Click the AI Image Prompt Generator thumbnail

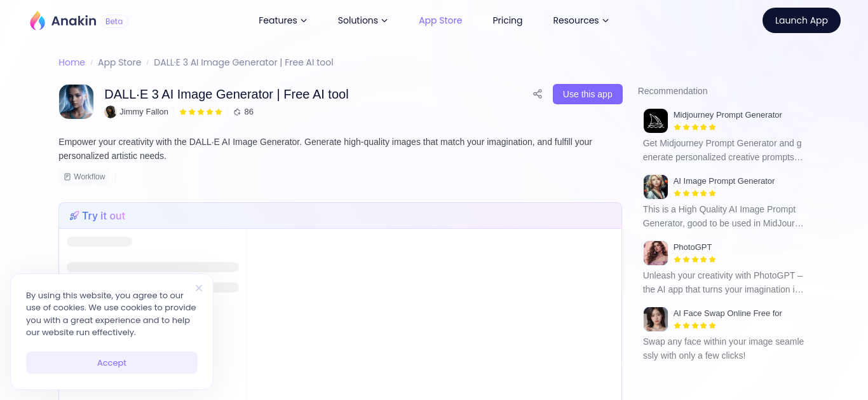click(x=656, y=187)
